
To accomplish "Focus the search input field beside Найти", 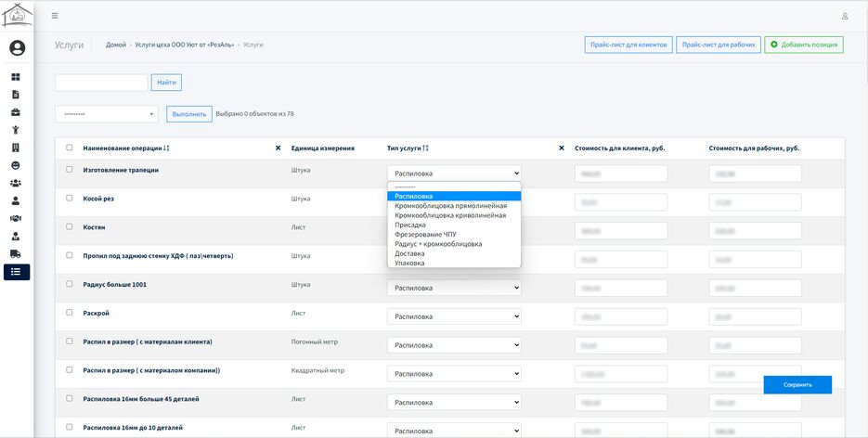I will pyautogui.click(x=101, y=83).
